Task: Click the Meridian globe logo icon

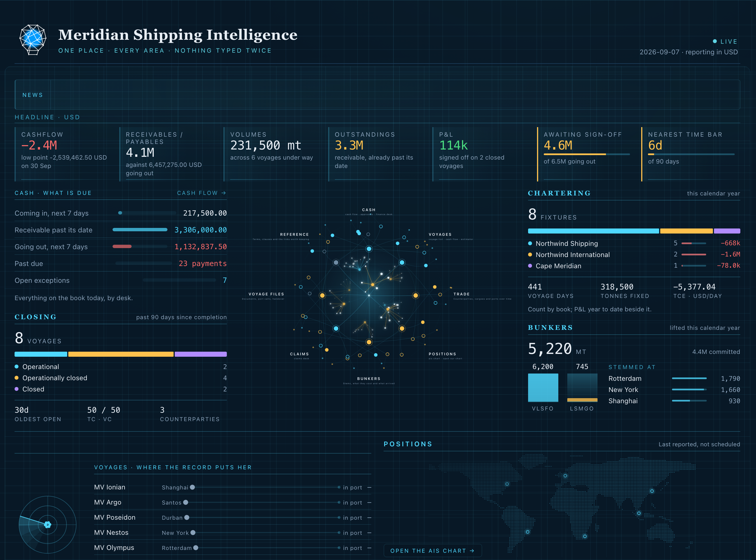Action: [x=33, y=40]
